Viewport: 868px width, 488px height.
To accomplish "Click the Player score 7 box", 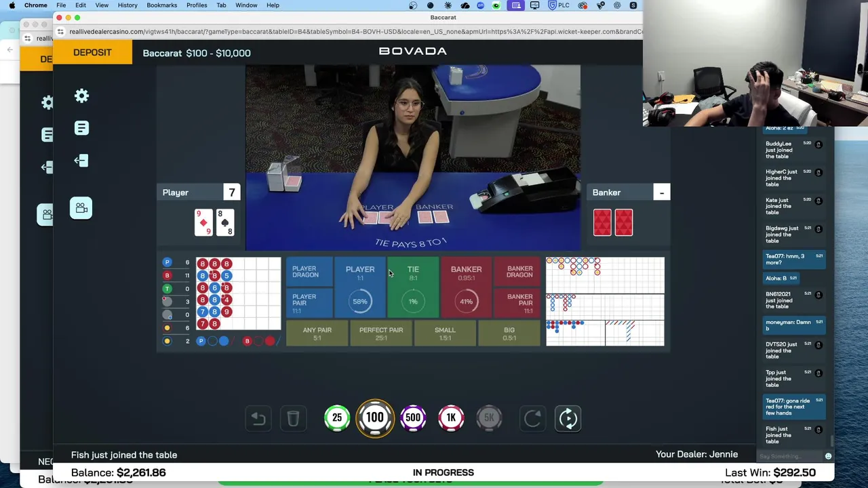I will coord(232,192).
